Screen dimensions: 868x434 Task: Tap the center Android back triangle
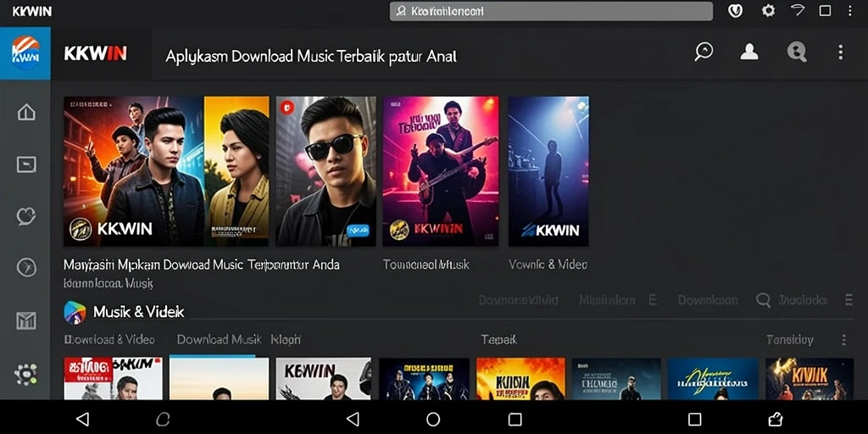(353, 419)
